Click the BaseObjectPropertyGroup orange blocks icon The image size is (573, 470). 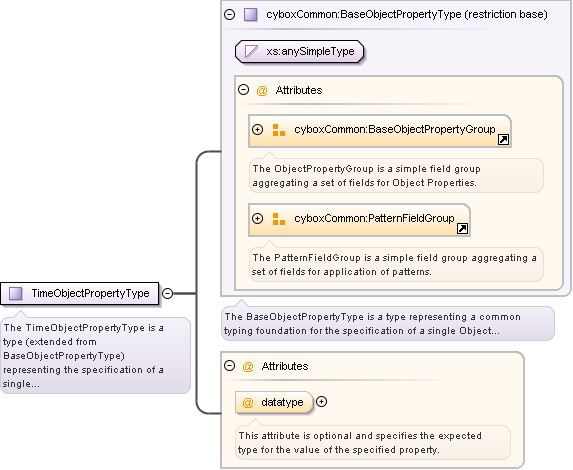tap(279, 130)
